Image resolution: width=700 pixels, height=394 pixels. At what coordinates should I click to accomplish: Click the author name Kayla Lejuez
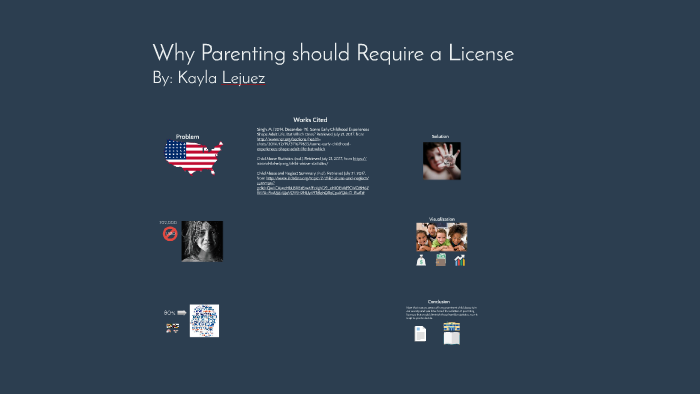[x=221, y=78]
